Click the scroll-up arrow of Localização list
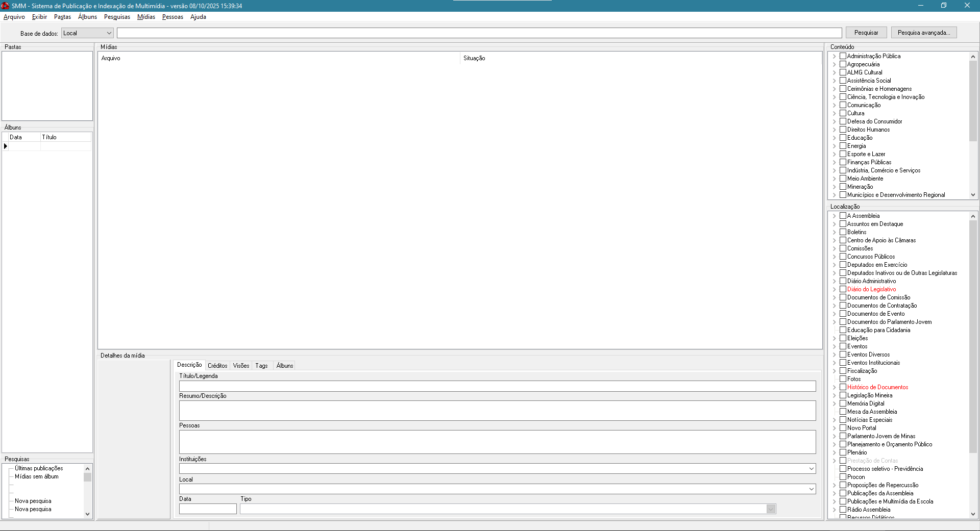The width and height of the screenshot is (980, 531). tap(973, 216)
